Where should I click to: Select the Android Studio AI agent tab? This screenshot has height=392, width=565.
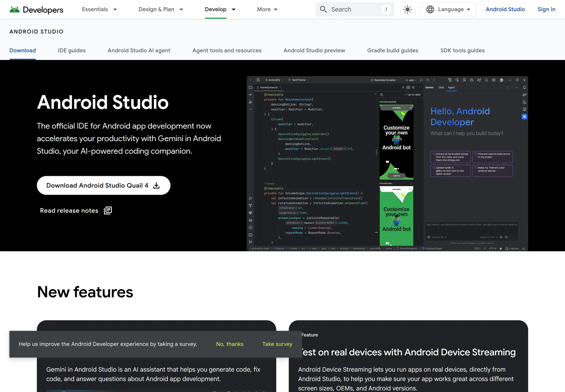pyautogui.click(x=139, y=51)
